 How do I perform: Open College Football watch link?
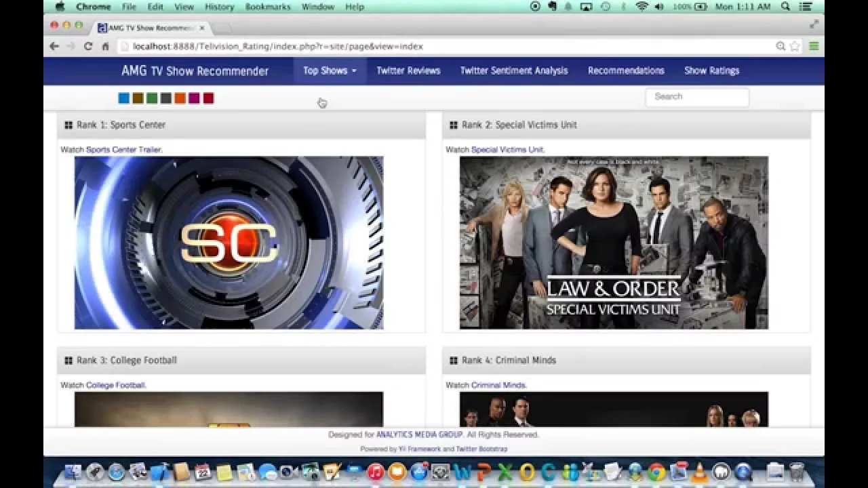(x=115, y=385)
